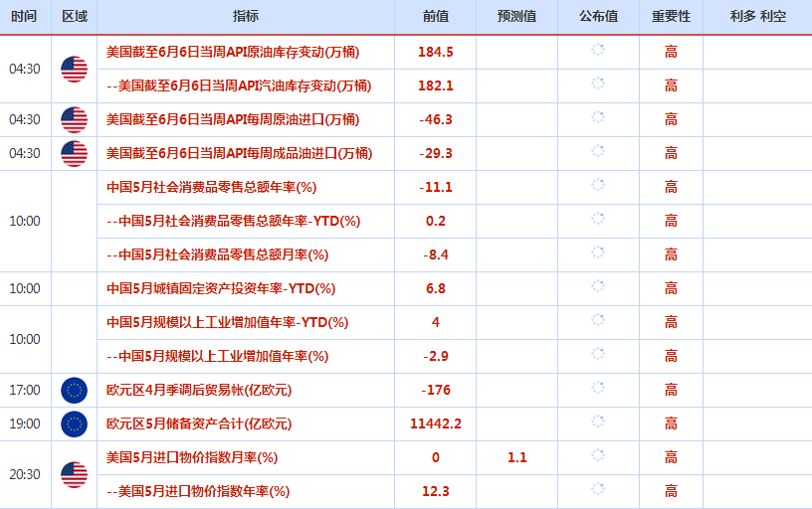This screenshot has width=812, height=509.
Task: Click the 时间 column header
Action: pos(24,17)
